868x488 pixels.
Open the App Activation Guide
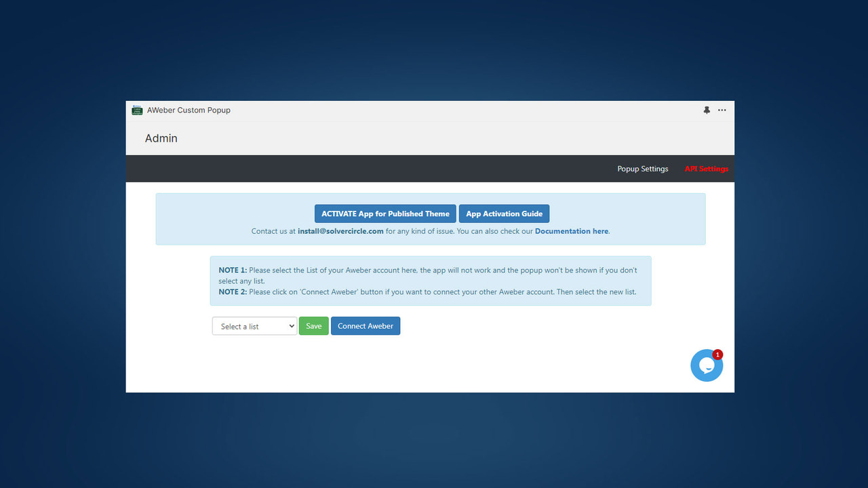click(x=504, y=213)
